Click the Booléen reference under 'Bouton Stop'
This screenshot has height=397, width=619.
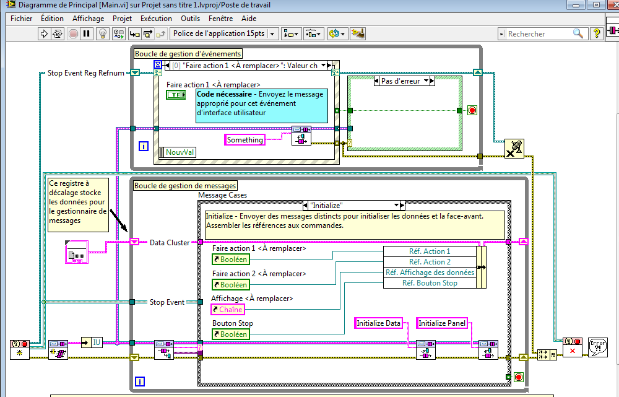coord(231,335)
